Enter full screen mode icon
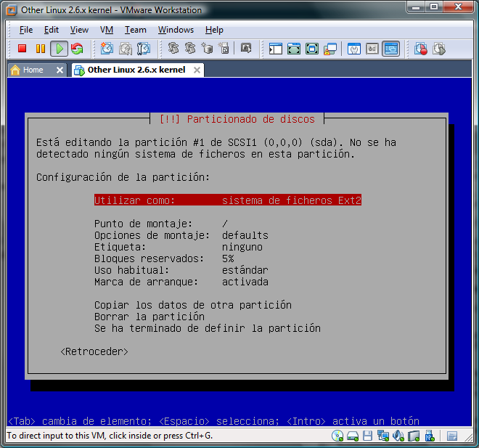Screen dimensions: 479x448 294,49
